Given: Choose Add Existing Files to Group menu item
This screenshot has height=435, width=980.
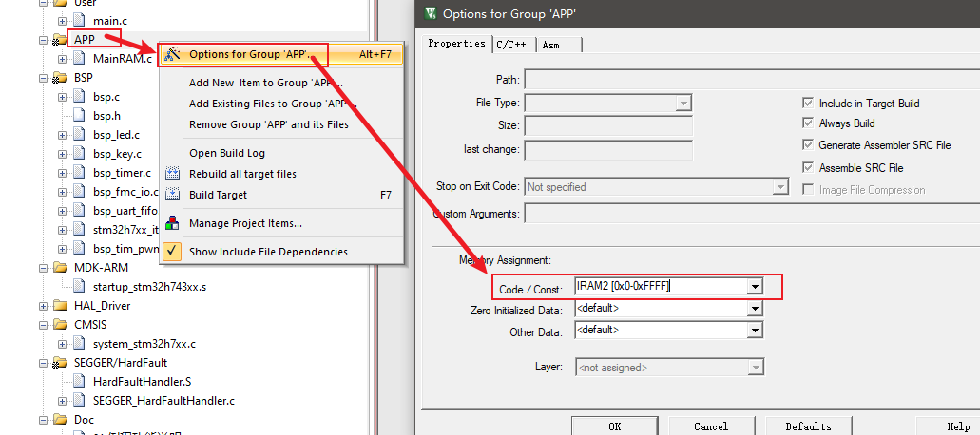Looking at the screenshot, I should point(266,104).
